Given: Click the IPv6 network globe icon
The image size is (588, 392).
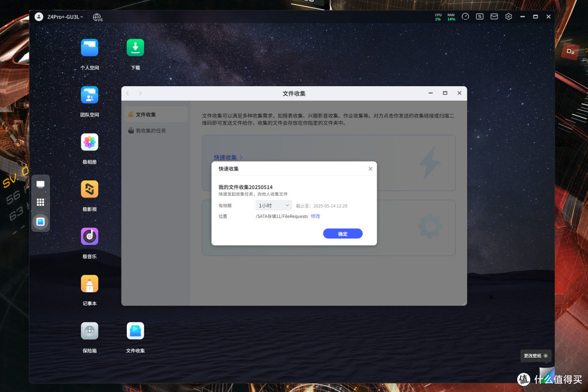Looking at the screenshot, I should tap(97, 17).
